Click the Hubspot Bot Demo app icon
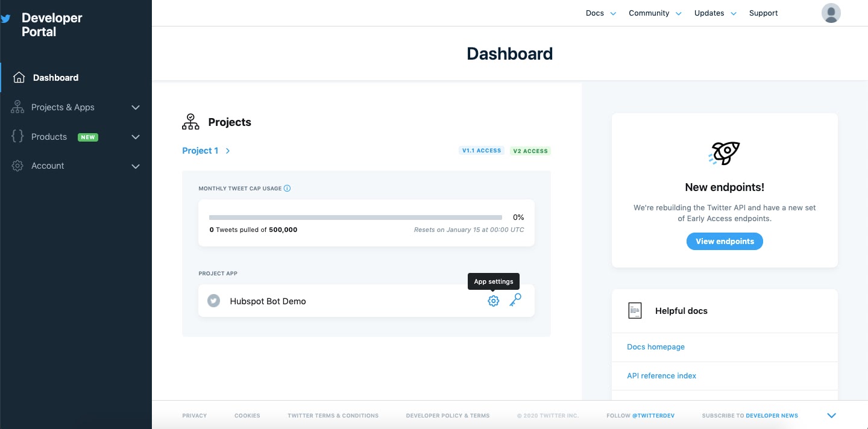Viewport: 868px width, 429px height. pyautogui.click(x=213, y=301)
